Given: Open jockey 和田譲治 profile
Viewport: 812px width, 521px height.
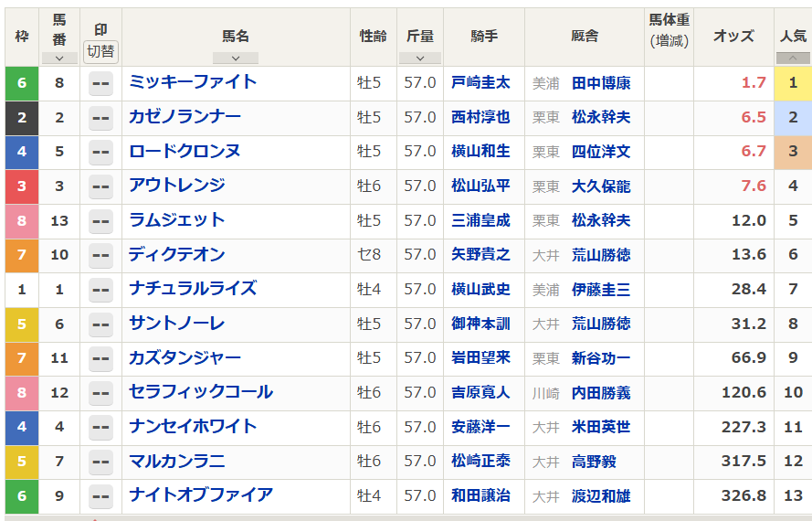Looking at the screenshot, I should coord(480,495).
